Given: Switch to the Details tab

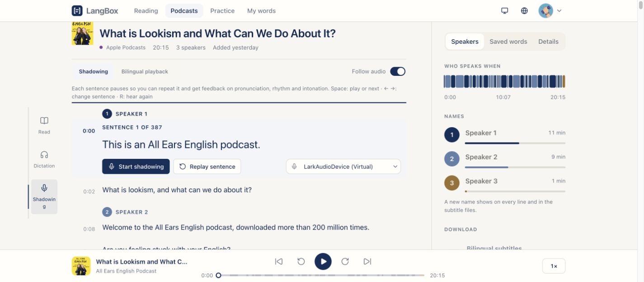Looking at the screenshot, I should pyautogui.click(x=548, y=42).
